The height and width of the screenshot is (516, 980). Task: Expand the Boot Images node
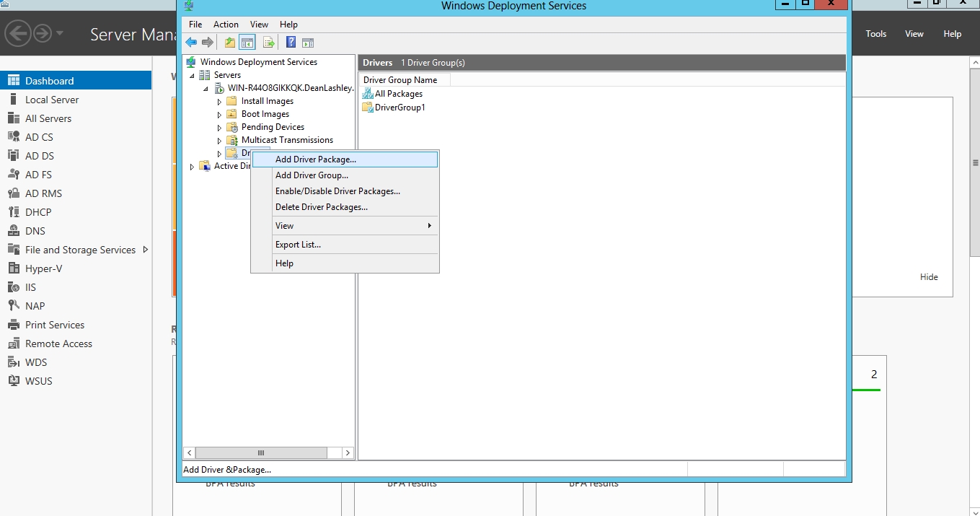point(219,115)
